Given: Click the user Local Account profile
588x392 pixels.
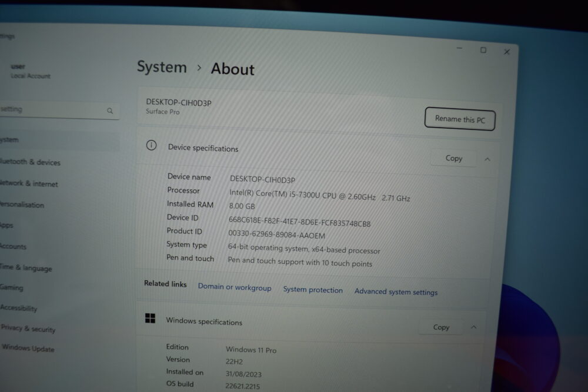Looking at the screenshot, I should click(x=30, y=71).
